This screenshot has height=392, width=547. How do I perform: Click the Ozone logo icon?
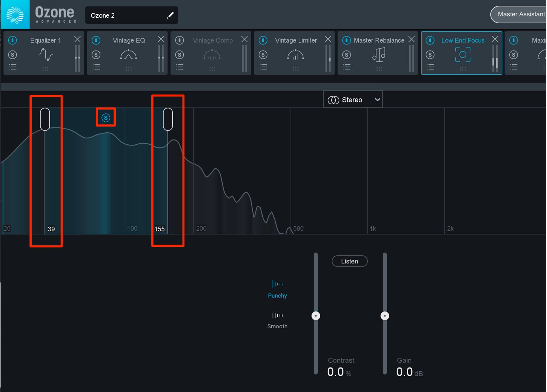15,14
